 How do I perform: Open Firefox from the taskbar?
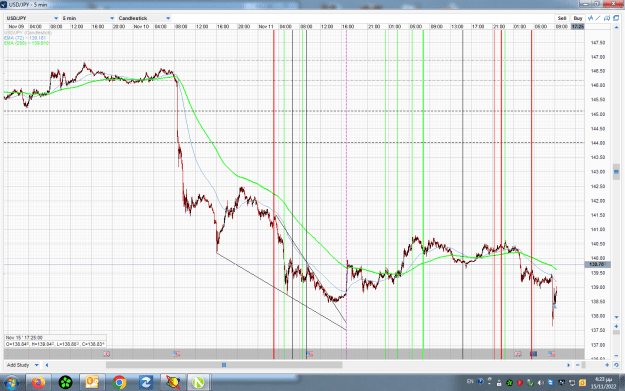pos(39,383)
